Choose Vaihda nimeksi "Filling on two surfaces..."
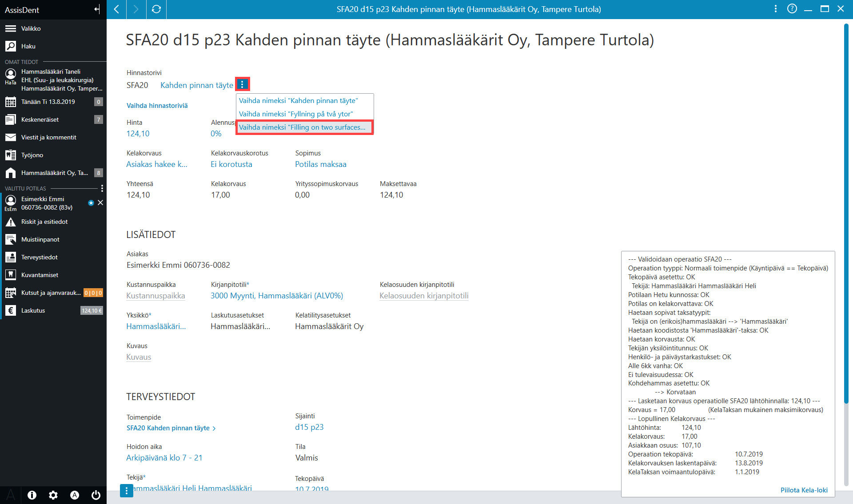 (305, 127)
